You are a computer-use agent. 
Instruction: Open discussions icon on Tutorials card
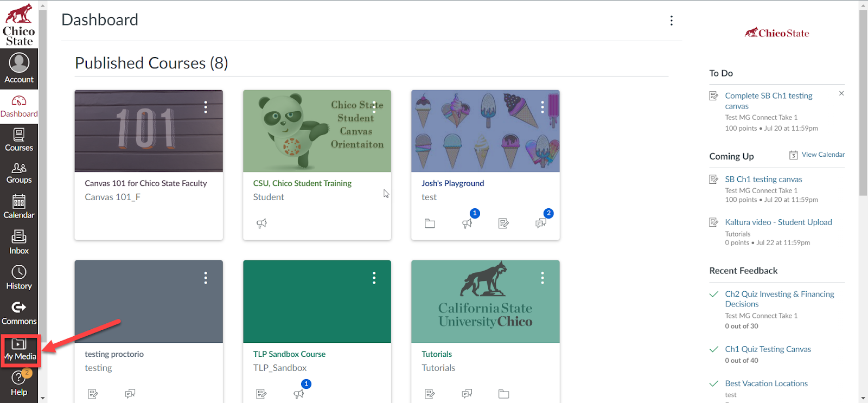[x=467, y=394]
